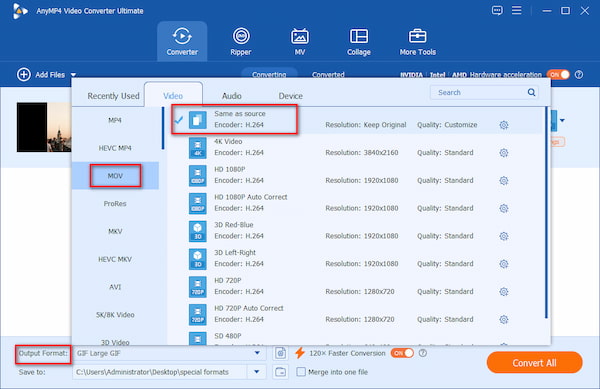
Task: Open settings gear for 3D Left-Right preset
Action: click(504, 264)
